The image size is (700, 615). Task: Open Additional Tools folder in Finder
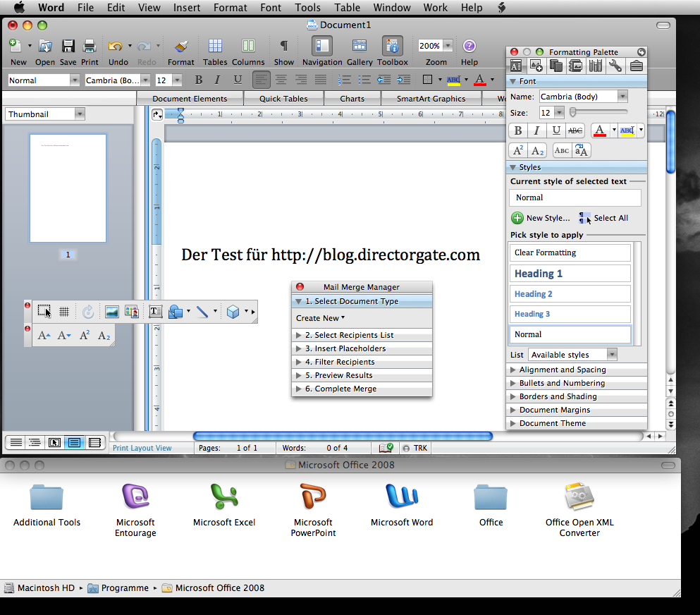[x=47, y=497]
